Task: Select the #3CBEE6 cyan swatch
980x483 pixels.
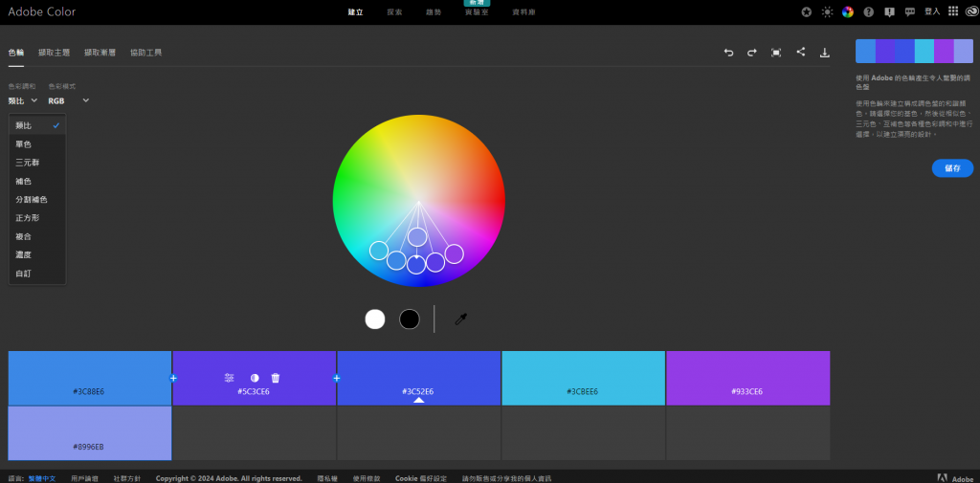Action: [x=583, y=378]
